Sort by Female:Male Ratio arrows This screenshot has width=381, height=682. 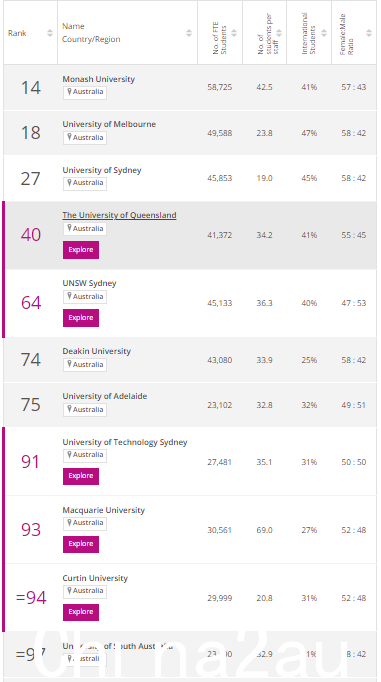369,33
